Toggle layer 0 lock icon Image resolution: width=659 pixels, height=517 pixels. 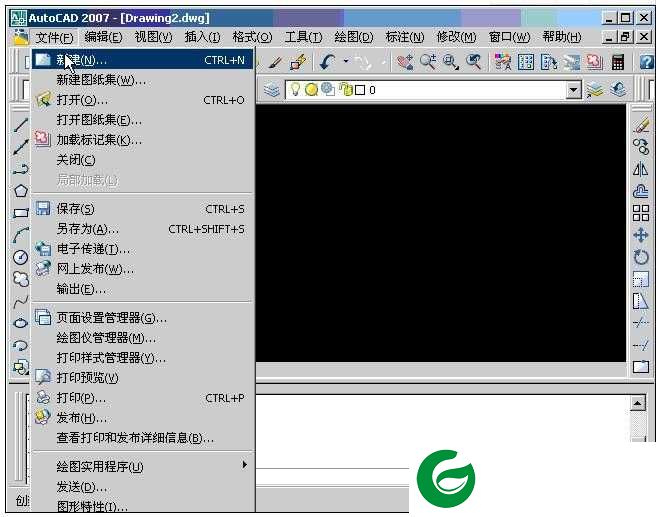[346, 89]
